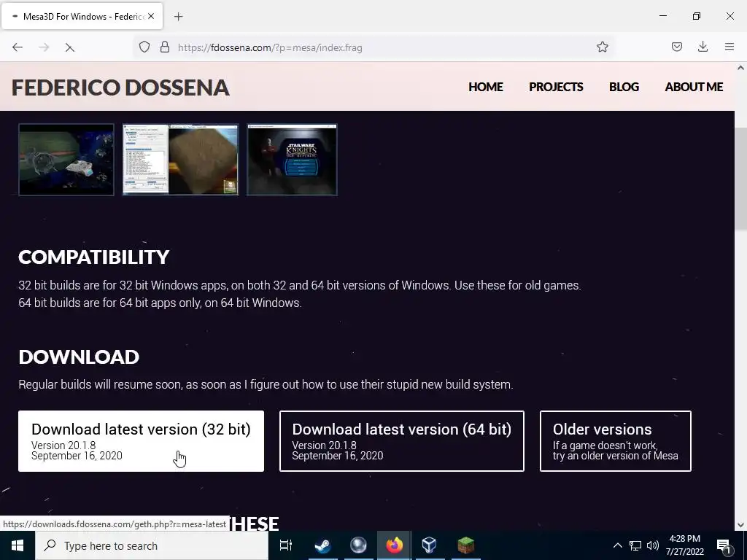
Task: Click the line beginning '64 bit builds are for'
Action: click(160, 303)
